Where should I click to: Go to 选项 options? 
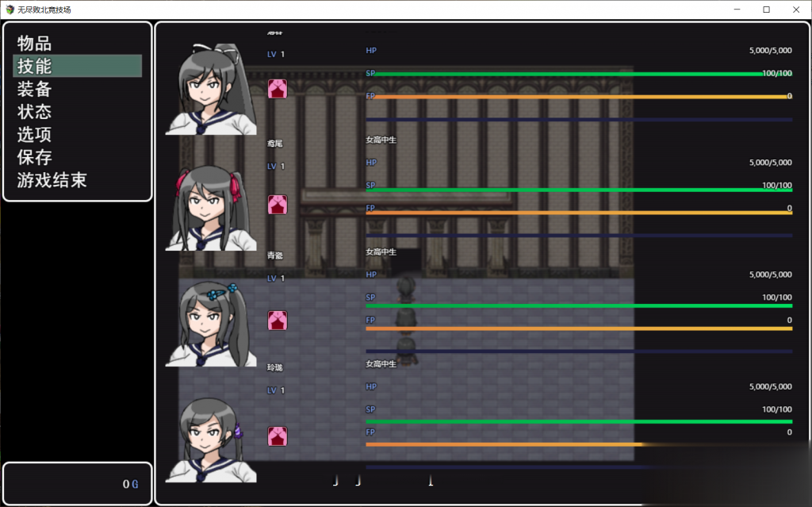point(35,135)
